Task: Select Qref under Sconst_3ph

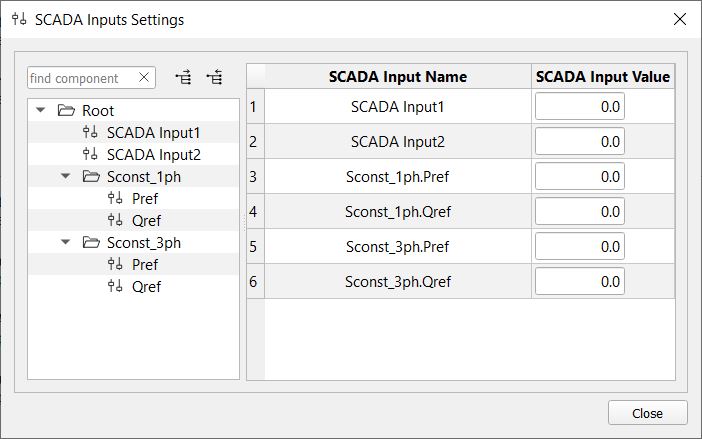Action: (146, 286)
